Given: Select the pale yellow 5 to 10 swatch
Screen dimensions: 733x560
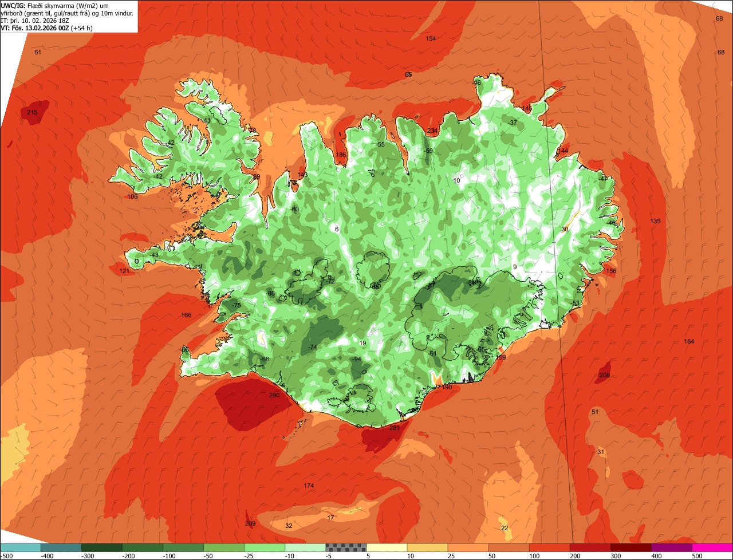Looking at the screenshot, I should pos(387,547).
